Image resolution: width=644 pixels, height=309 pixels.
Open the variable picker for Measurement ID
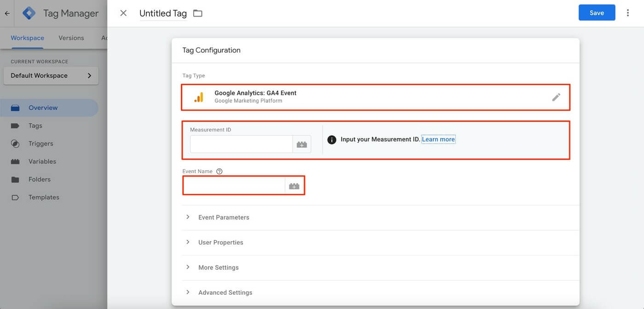coord(302,144)
